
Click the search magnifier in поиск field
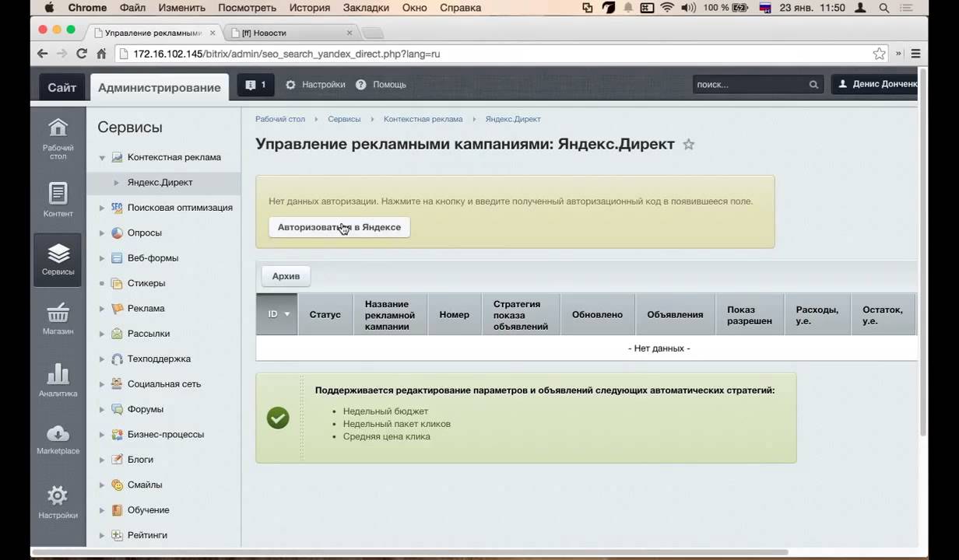tap(813, 85)
